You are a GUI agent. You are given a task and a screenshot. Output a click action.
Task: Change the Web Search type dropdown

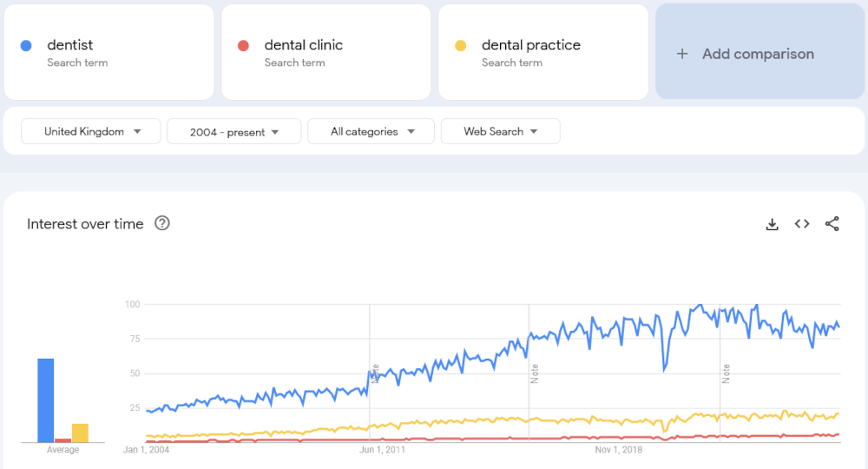(500, 131)
